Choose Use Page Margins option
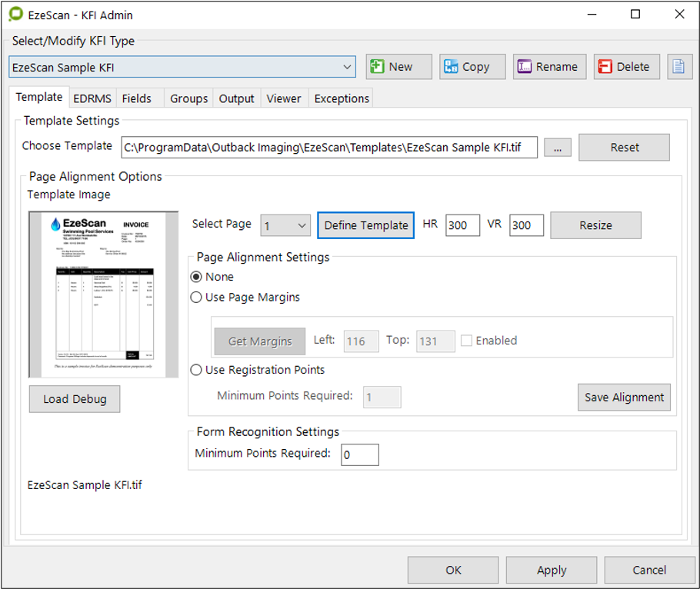Screen dimensions: 700x589 pyautogui.click(x=198, y=297)
